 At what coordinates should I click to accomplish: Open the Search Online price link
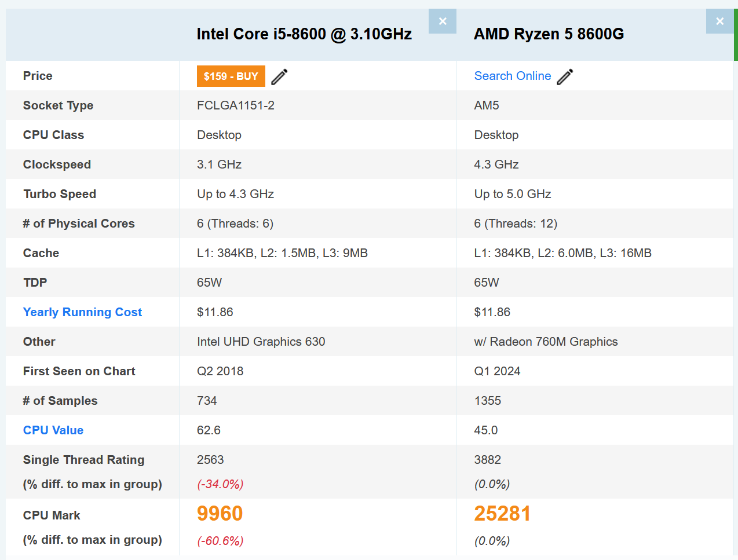click(512, 76)
